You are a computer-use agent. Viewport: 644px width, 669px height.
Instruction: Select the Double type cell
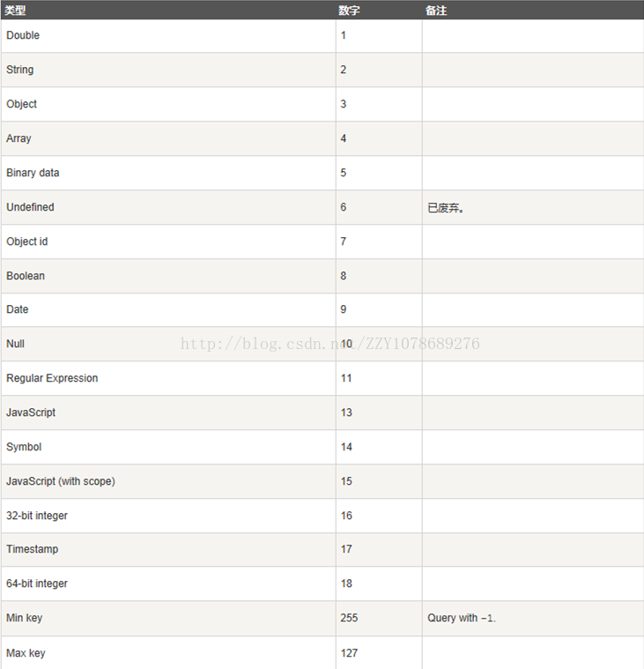(x=168, y=36)
